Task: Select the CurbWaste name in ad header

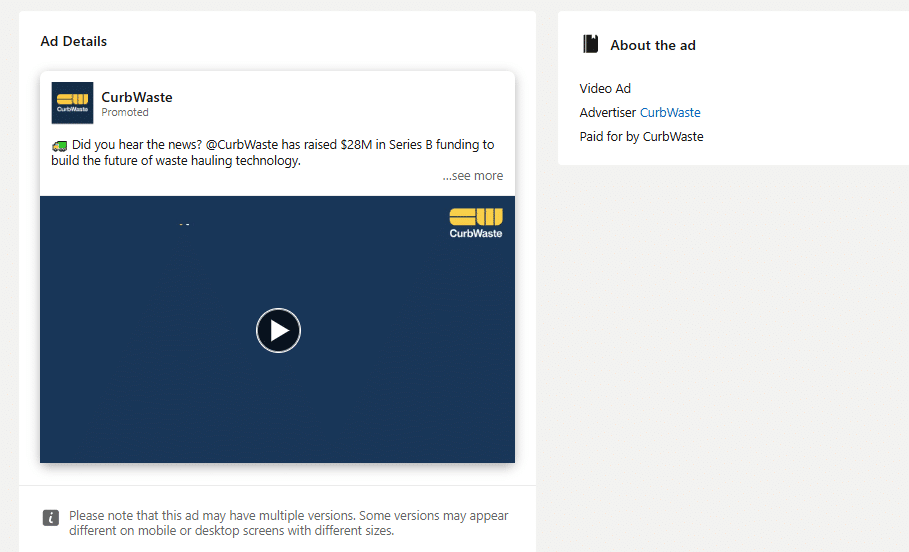Action: coord(136,97)
